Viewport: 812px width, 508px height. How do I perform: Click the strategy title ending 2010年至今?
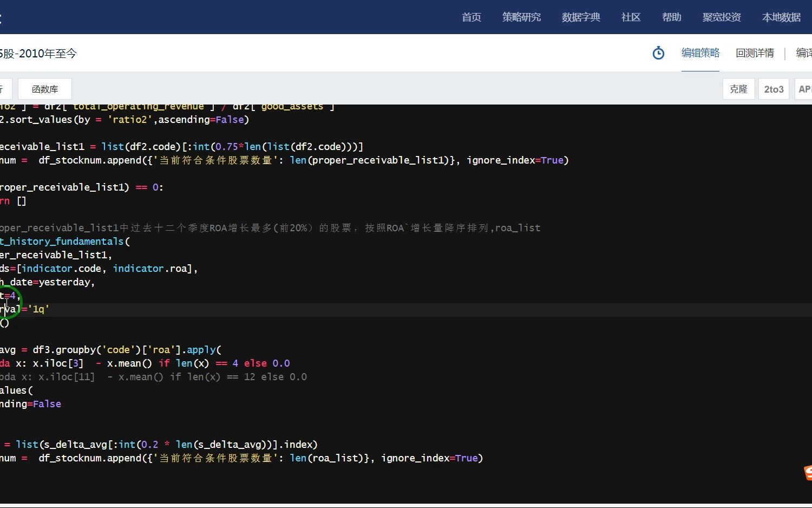pyautogui.click(x=38, y=54)
